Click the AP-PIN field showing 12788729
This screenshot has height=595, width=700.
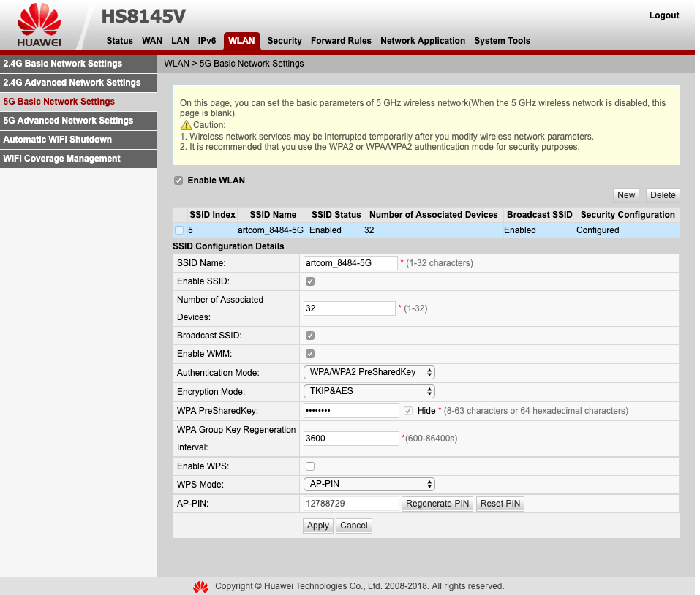[351, 504]
